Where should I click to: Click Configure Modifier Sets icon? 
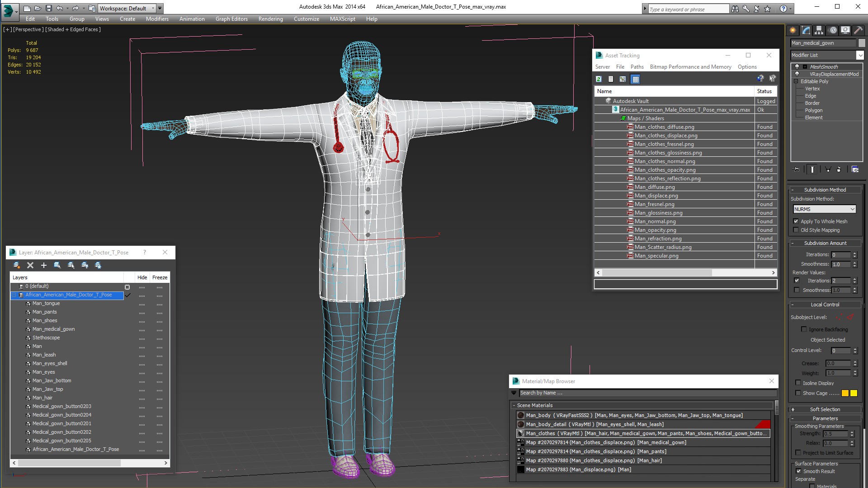pos(855,169)
